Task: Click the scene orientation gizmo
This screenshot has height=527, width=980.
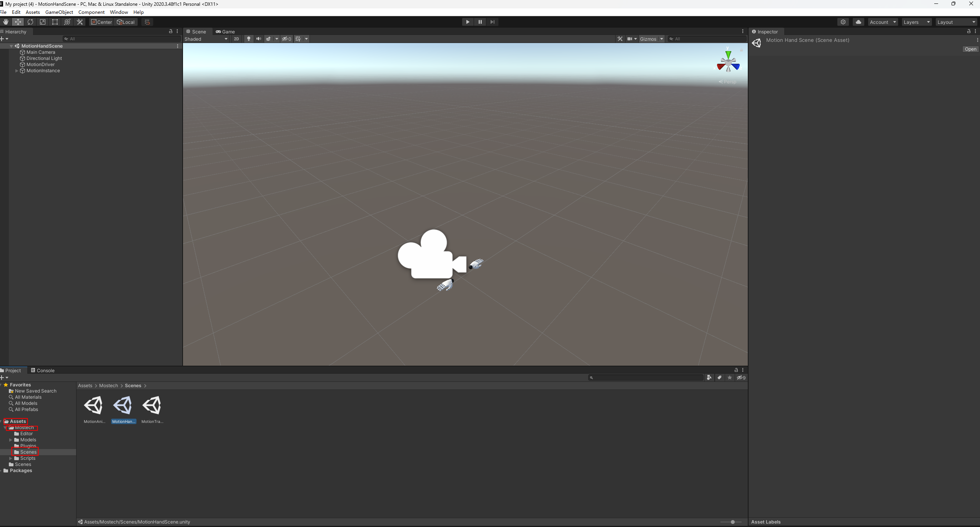Action: pos(728,63)
